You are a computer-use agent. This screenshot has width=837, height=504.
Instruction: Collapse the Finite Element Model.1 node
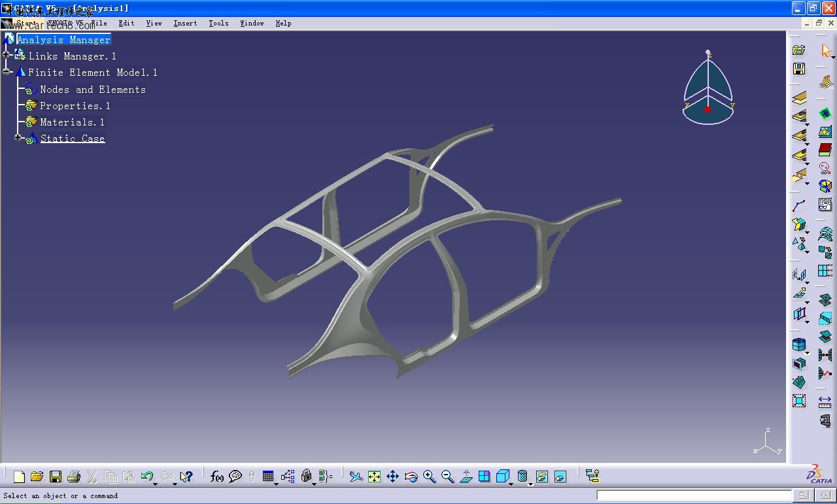coord(7,72)
